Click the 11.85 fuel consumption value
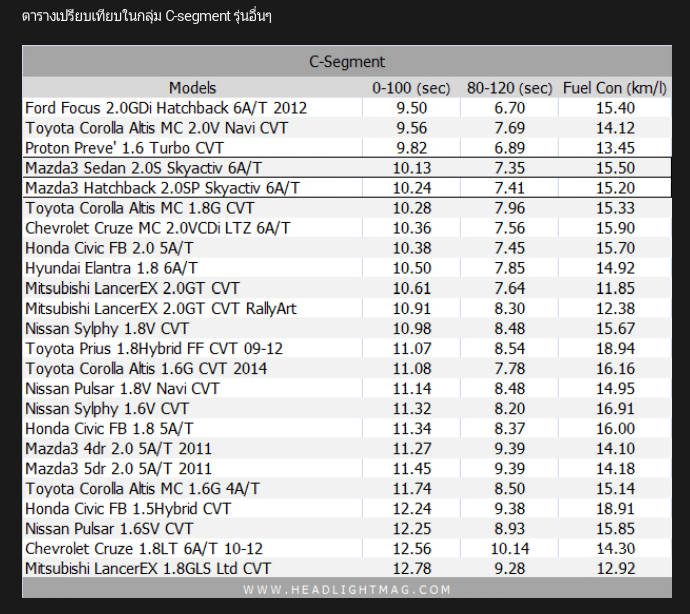Image resolution: width=690 pixels, height=614 pixels. pos(615,288)
